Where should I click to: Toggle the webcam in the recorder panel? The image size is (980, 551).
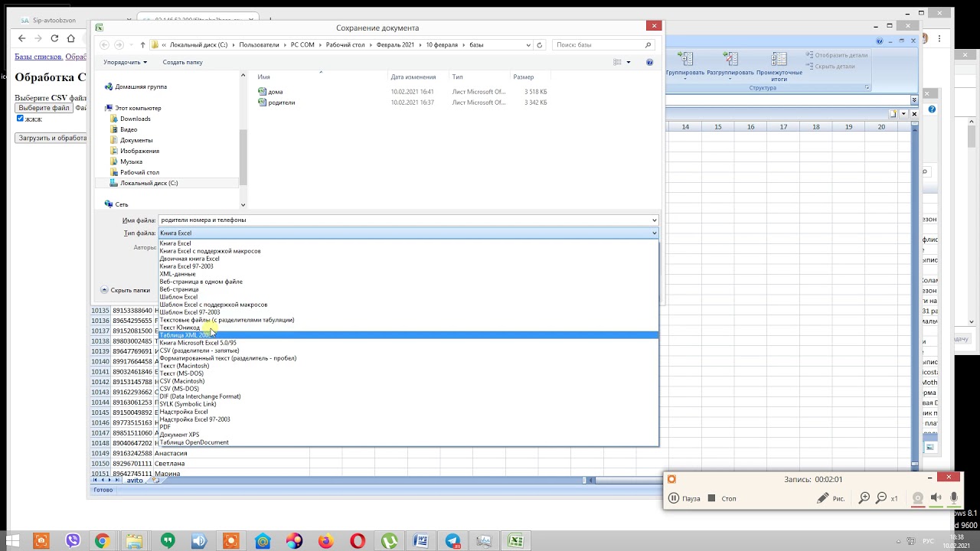tap(917, 498)
